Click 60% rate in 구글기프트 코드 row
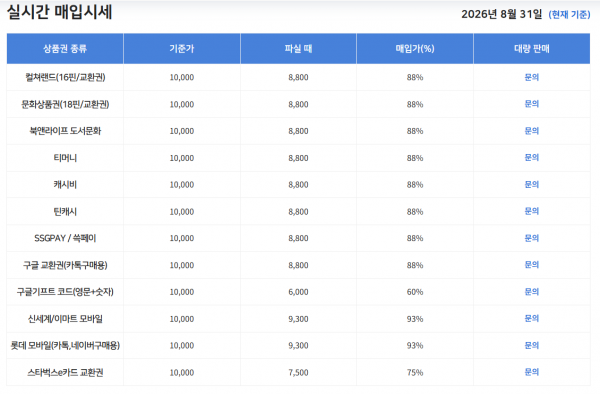The height and width of the screenshot is (394, 600). pos(415,292)
